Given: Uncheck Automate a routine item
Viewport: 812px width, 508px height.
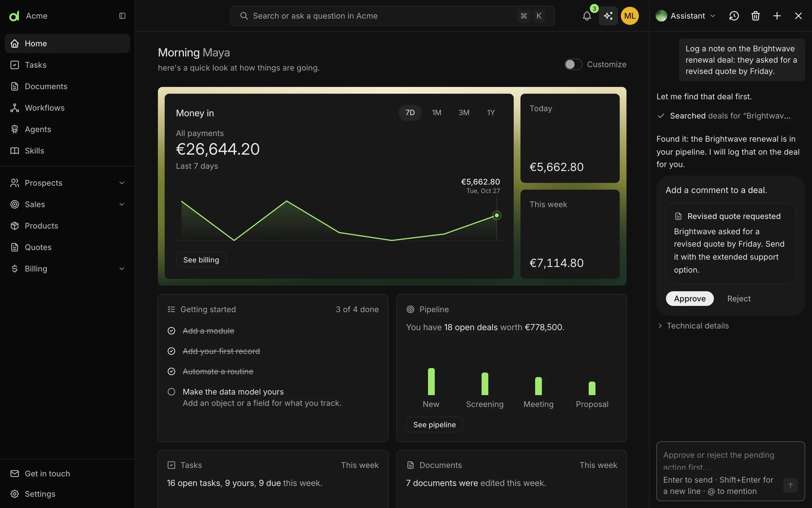Looking at the screenshot, I should 171,372.
